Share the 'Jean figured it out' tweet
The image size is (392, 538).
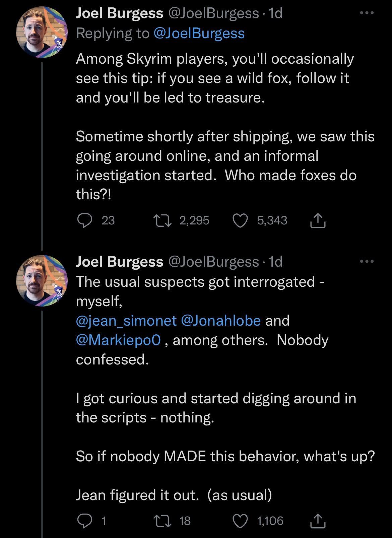point(317,521)
